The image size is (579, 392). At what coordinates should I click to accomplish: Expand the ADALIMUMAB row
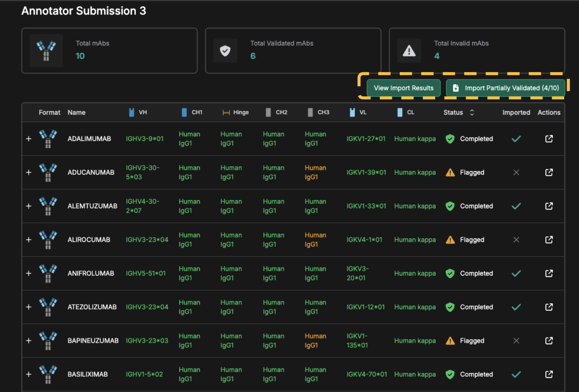29,139
